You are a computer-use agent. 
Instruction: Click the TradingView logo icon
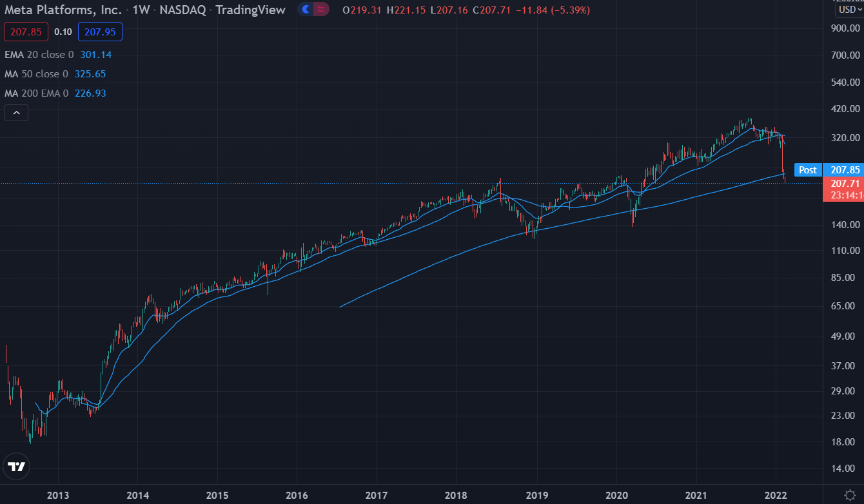[x=16, y=467]
